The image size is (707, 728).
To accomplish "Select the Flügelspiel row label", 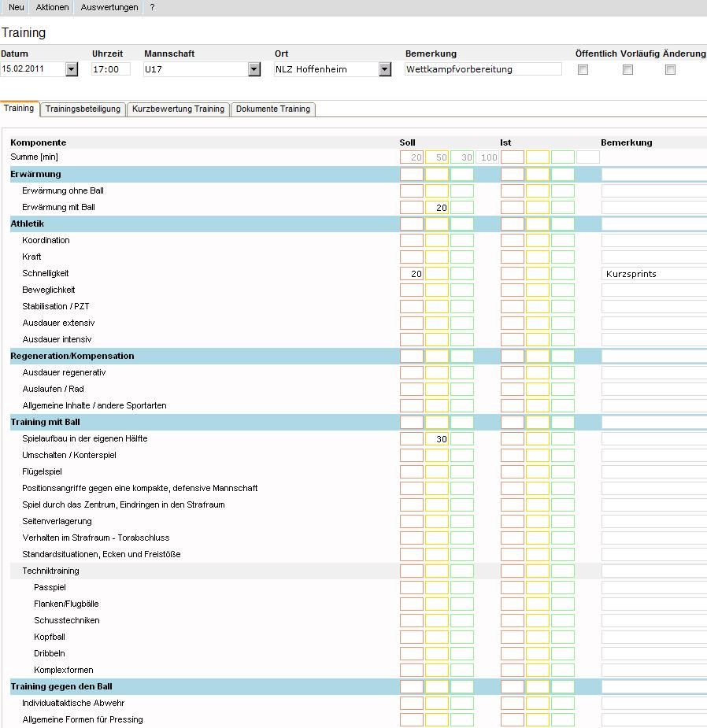I will tap(42, 471).
